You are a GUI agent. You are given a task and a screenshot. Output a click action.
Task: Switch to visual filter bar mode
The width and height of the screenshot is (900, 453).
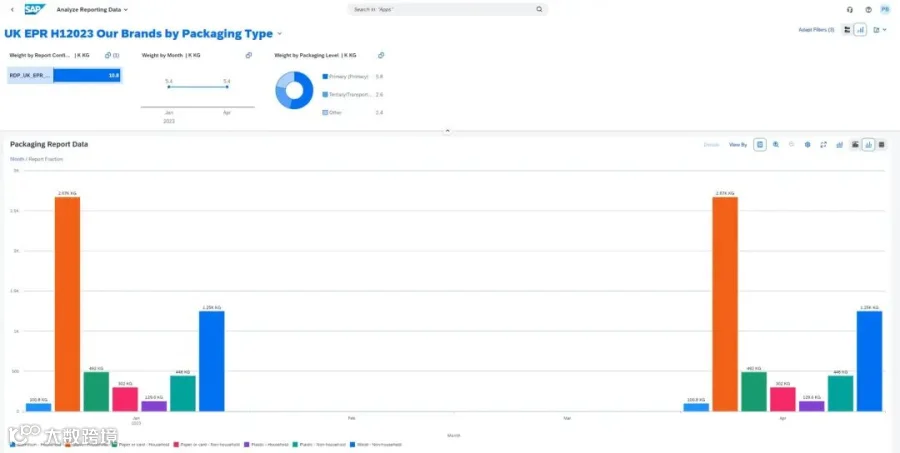[860, 30]
